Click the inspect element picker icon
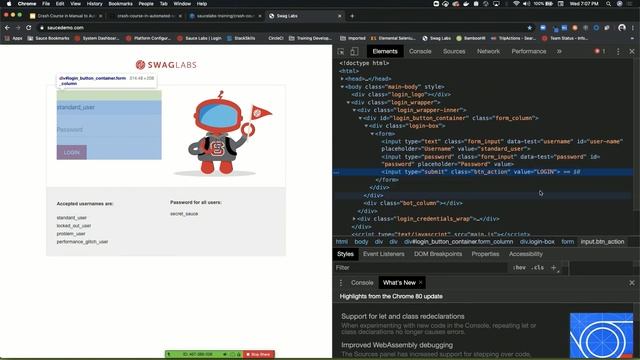 (x=341, y=51)
